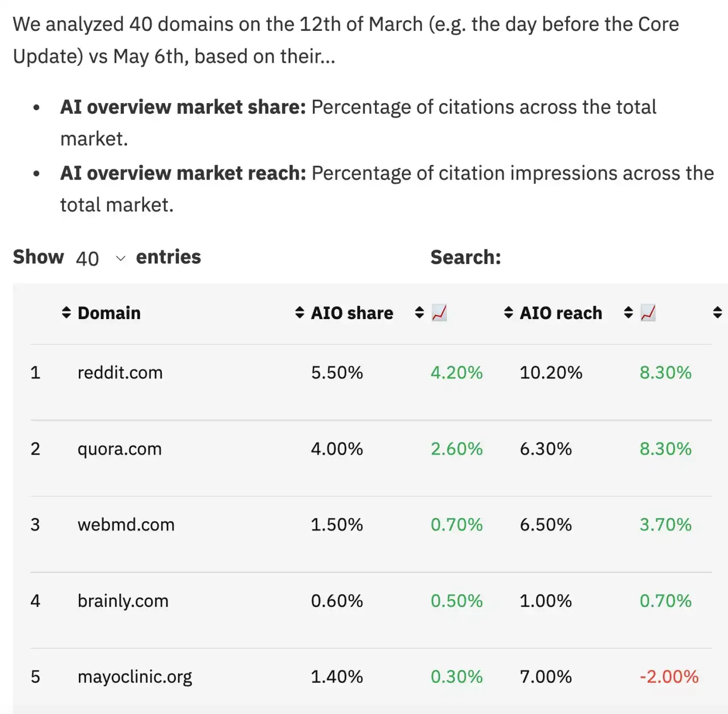The image size is (728, 714).
Task: Click the sort arrows beside Domain header
Action: point(66,313)
